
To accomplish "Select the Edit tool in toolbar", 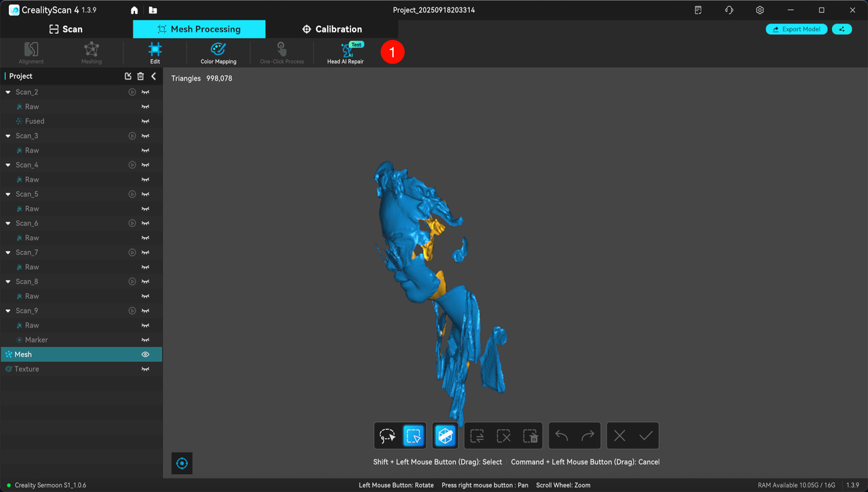I will (155, 53).
